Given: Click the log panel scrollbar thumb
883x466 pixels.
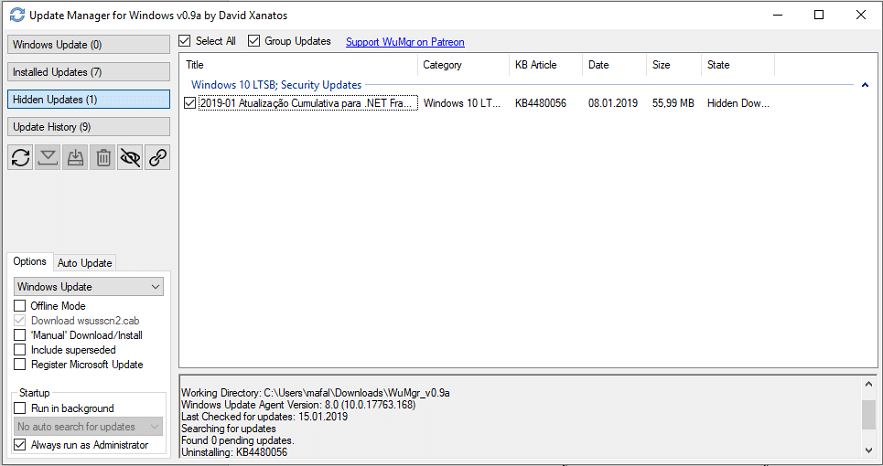Looking at the screenshot, I should click(868, 415).
